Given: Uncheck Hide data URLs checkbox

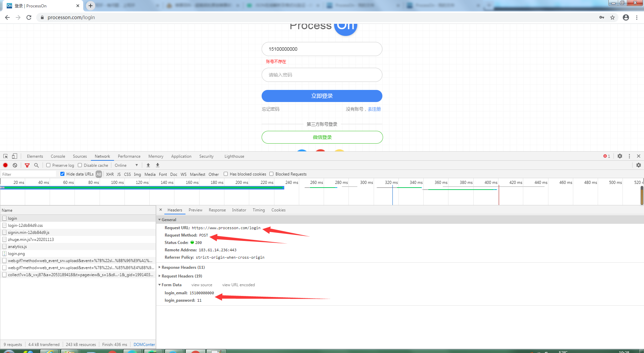Looking at the screenshot, I should click(x=62, y=174).
